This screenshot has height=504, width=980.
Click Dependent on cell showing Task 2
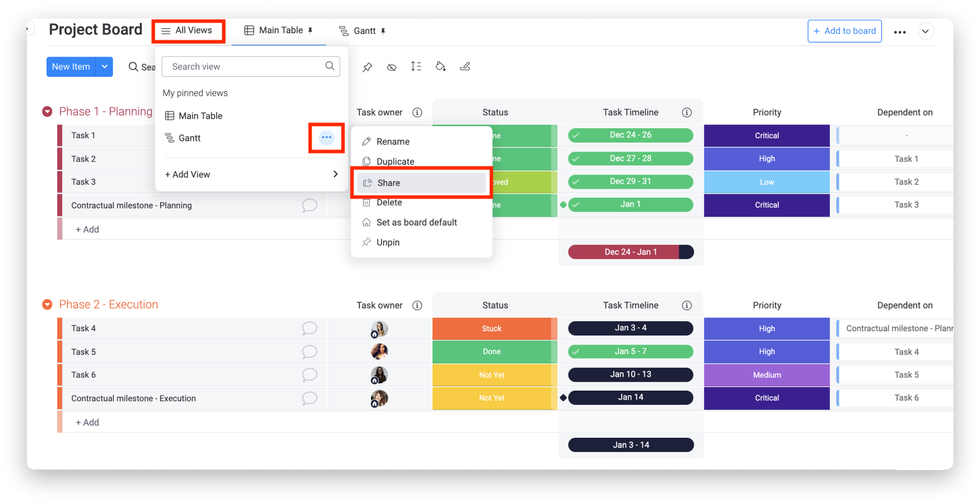(x=906, y=182)
